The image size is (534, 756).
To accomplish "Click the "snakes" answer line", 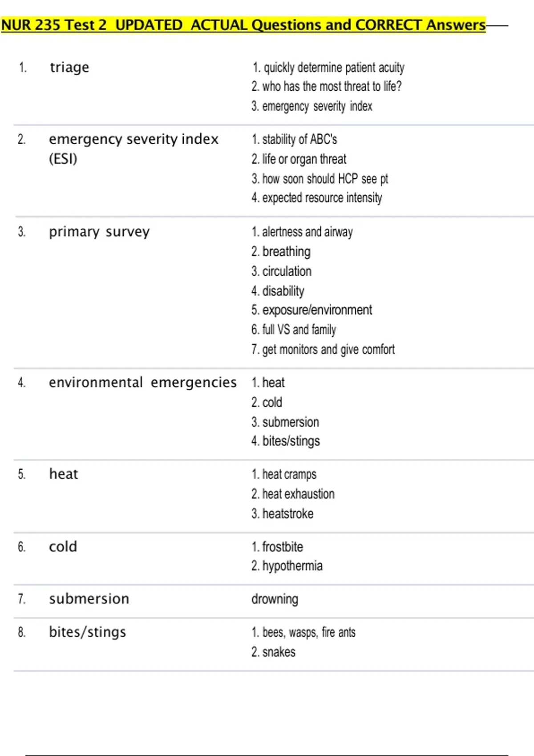I will [x=279, y=652].
